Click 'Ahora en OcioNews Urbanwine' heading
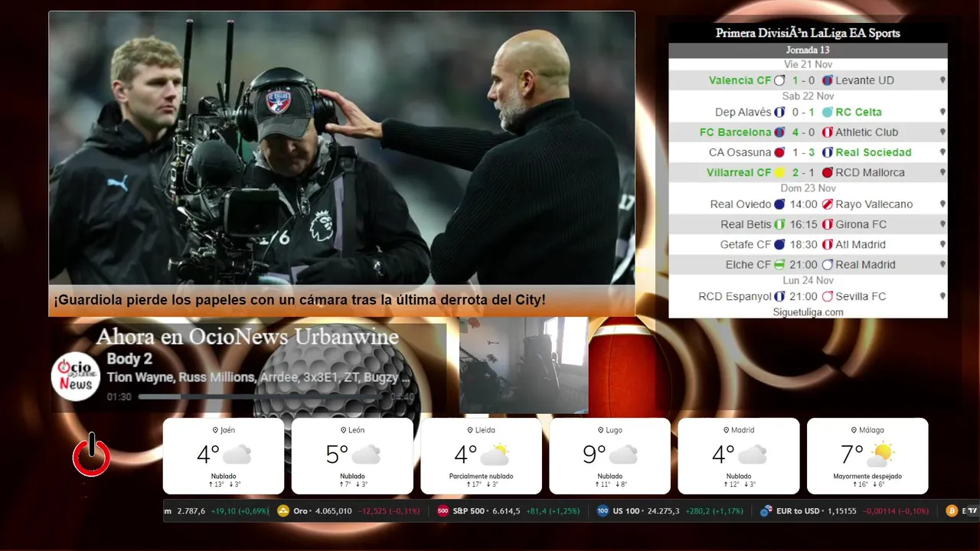The height and width of the screenshot is (551, 980). [x=247, y=337]
